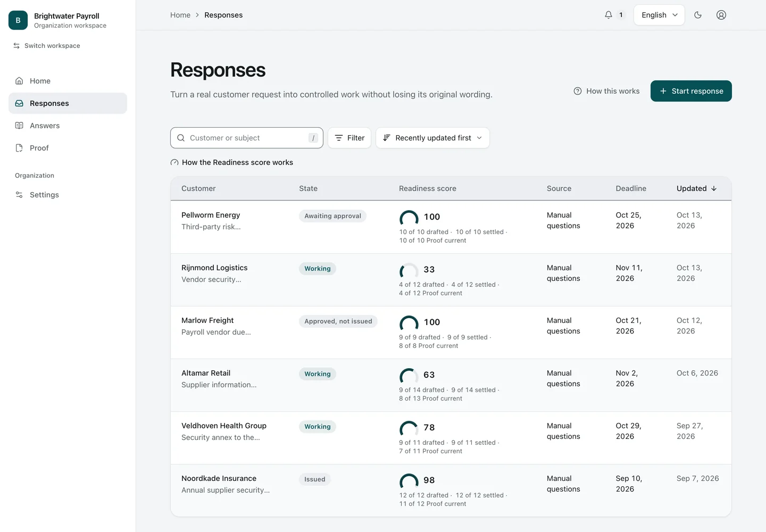Viewport: 766px width, 532px height.
Task: Click the Awaiting approval state badge
Action: click(332, 216)
